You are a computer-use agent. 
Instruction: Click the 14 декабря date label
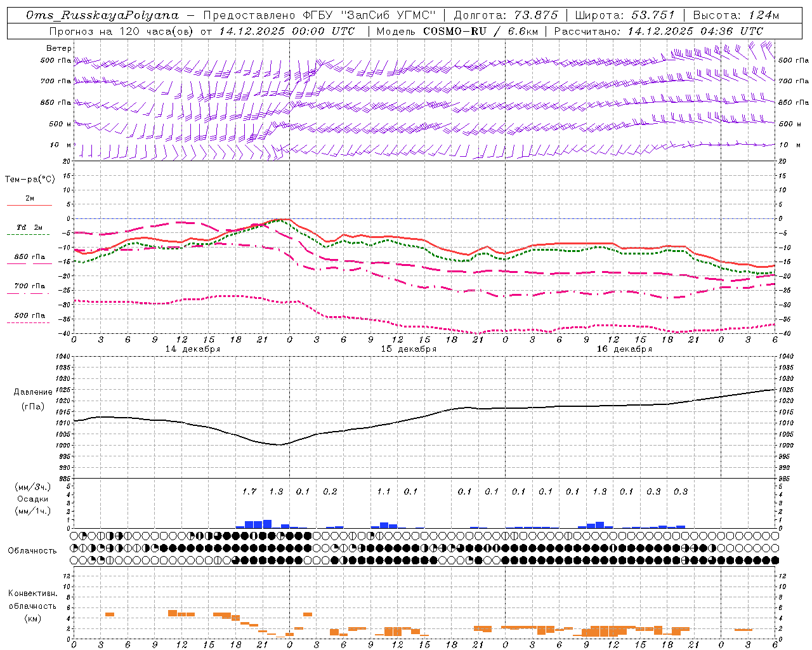tap(193, 349)
